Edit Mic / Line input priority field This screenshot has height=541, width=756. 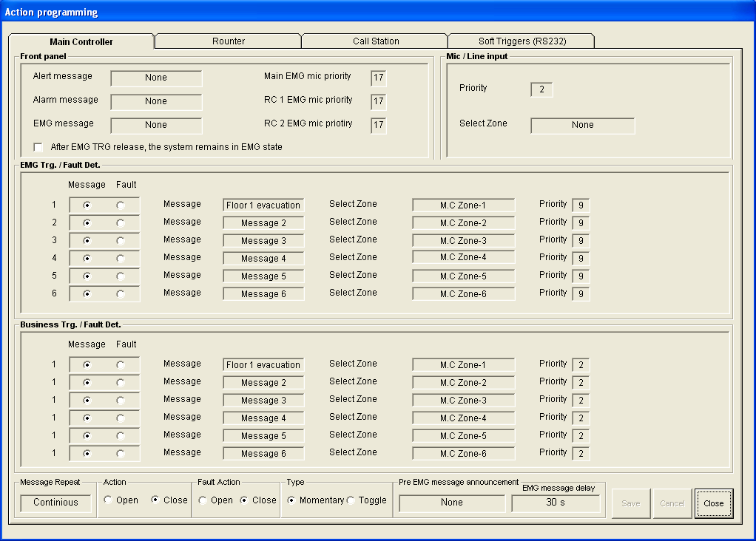pyautogui.click(x=541, y=89)
